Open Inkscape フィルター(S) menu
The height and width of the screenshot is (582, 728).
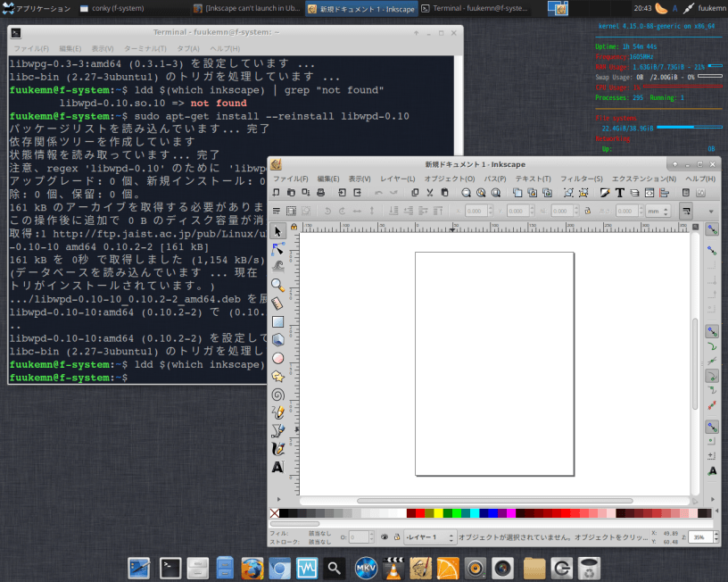pyautogui.click(x=582, y=179)
